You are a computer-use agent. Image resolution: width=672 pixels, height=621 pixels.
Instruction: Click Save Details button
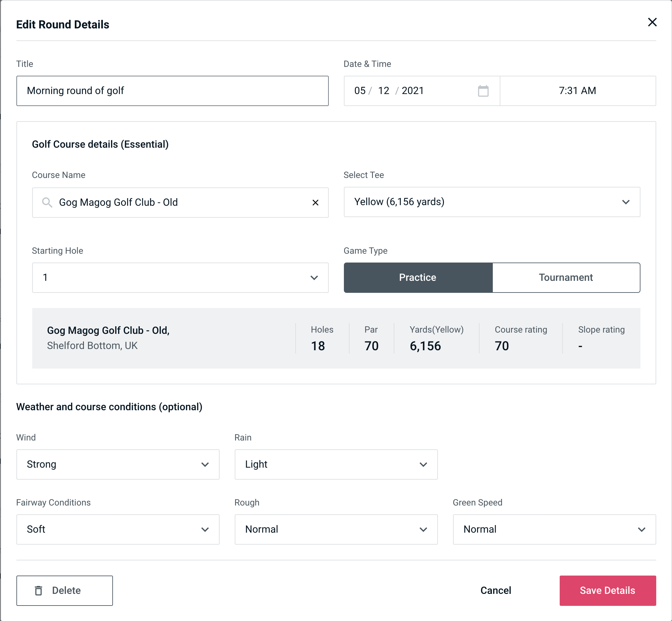click(608, 590)
